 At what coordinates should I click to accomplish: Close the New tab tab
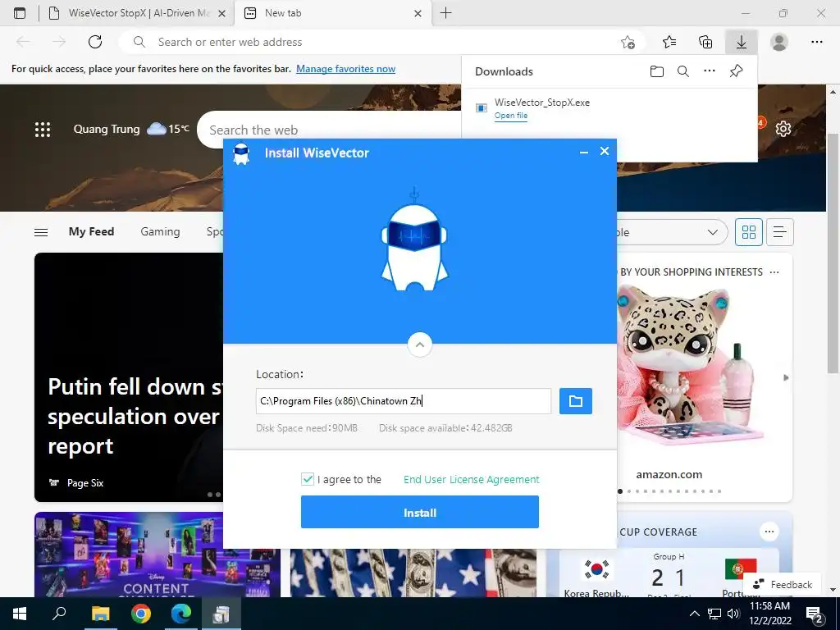pos(418,14)
